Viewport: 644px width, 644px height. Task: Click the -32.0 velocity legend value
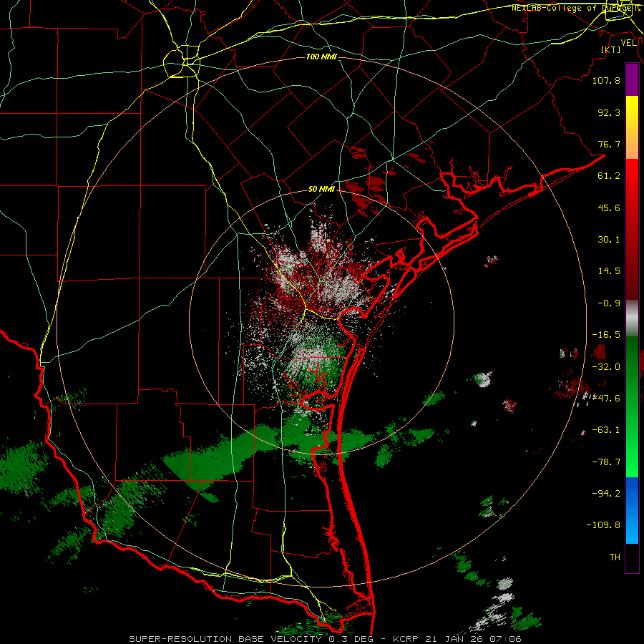pyautogui.click(x=606, y=367)
